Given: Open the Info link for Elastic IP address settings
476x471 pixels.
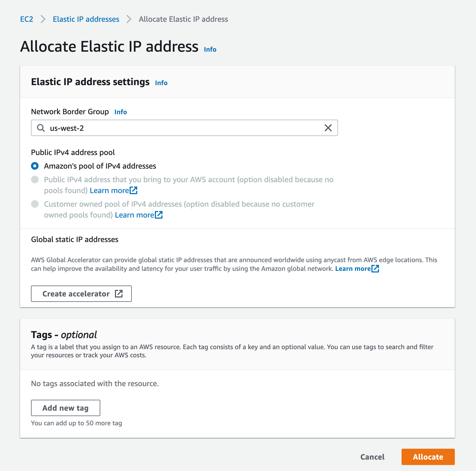Looking at the screenshot, I should [161, 83].
